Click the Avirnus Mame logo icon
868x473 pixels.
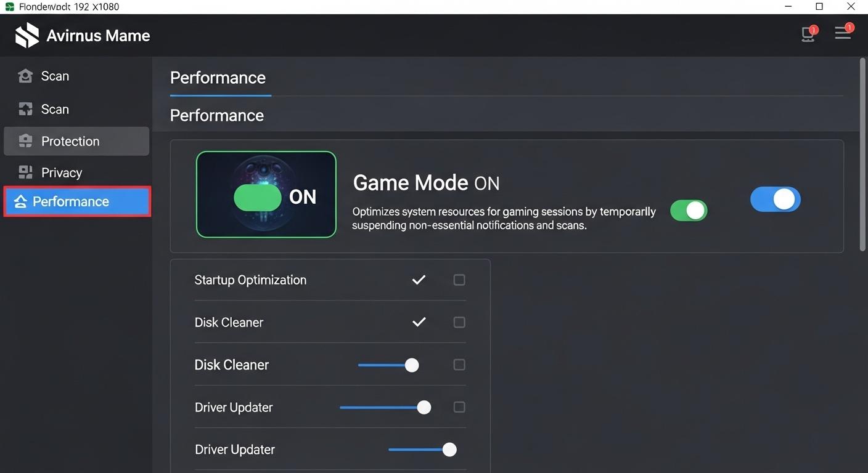pyautogui.click(x=27, y=36)
